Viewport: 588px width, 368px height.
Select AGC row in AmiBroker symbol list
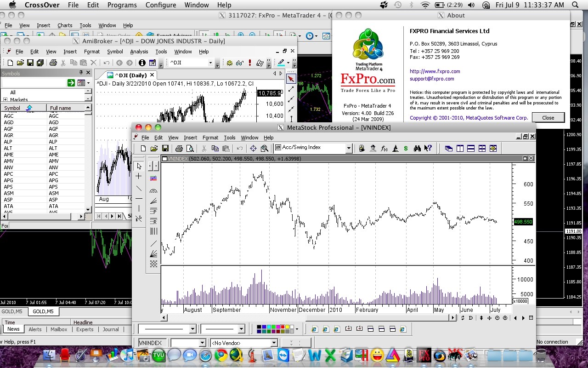tap(42, 116)
